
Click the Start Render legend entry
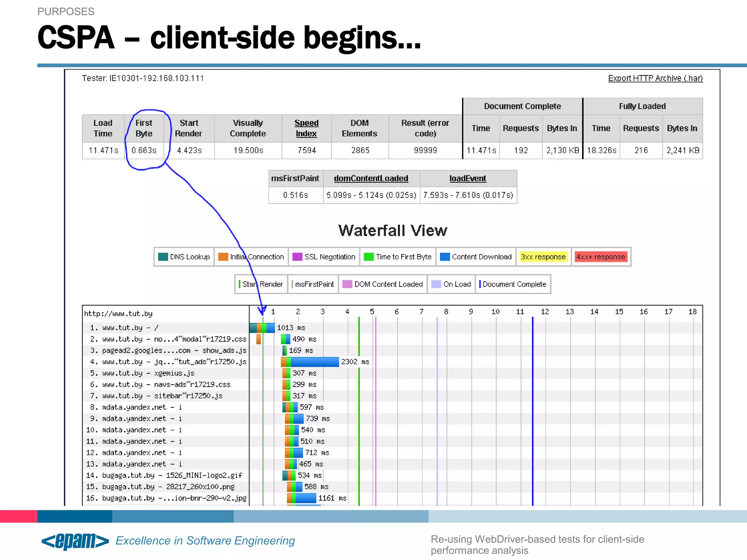pos(261,284)
